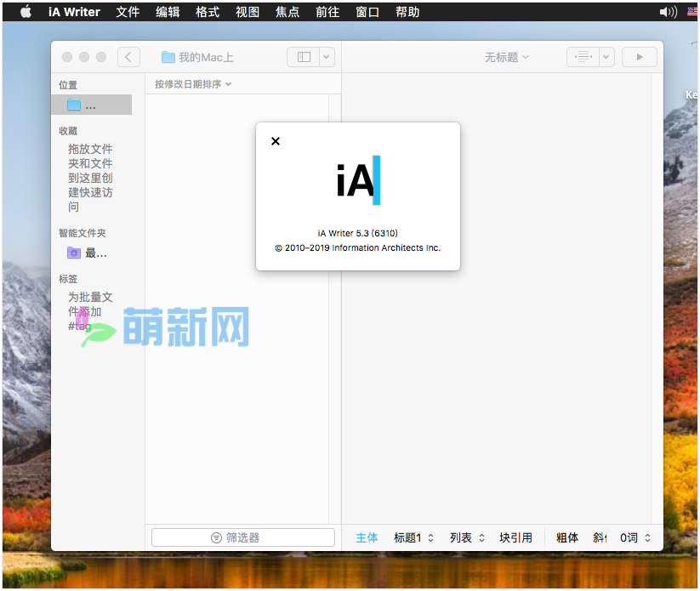700x591 pixels.
Task: Apply 斜体 italic formatting
Action: pos(600,537)
